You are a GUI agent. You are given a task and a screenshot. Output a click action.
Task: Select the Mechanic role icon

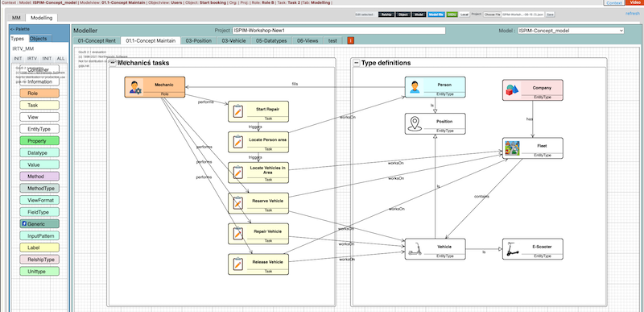click(x=135, y=87)
